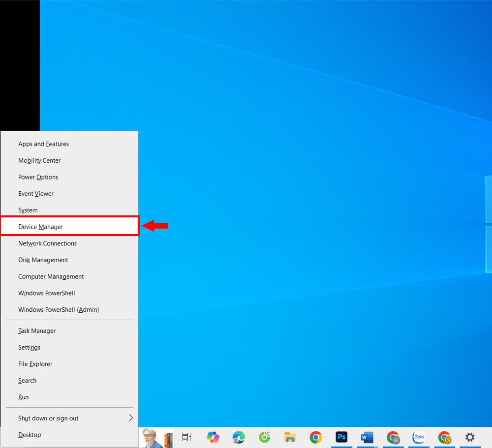
Task: Select Apps and Features
Action: coord(43,144)
